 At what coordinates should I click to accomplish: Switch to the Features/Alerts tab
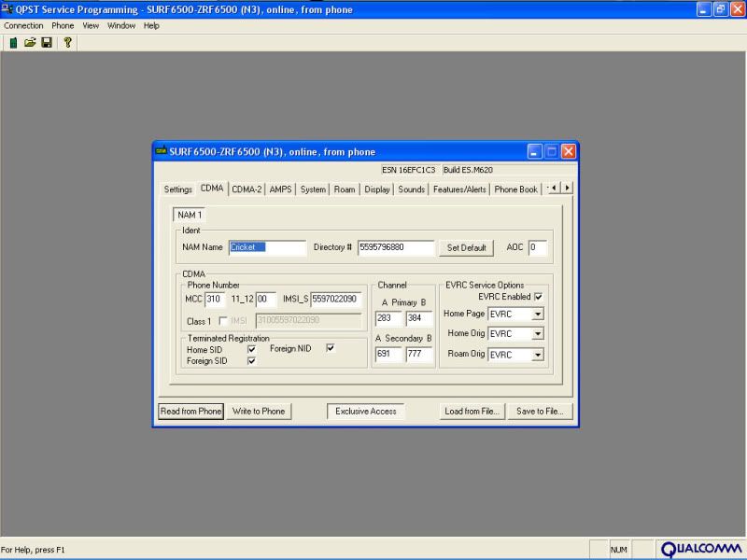459,189
